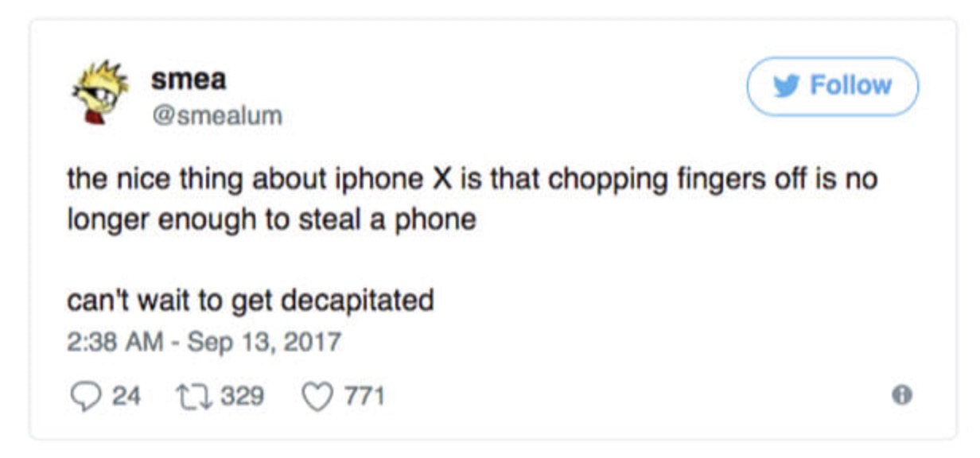Click the Twitter bird inside Follow button

pyautogui.click(x=787, y=86)
